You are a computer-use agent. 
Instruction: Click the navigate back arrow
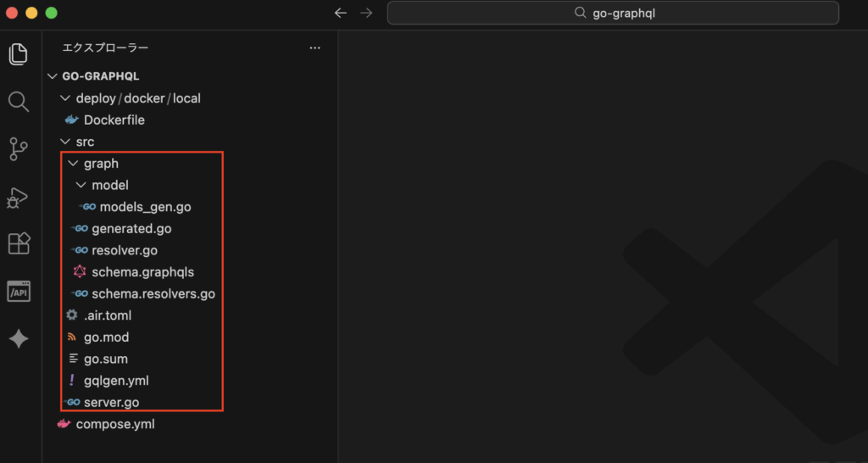click(341, 13)
